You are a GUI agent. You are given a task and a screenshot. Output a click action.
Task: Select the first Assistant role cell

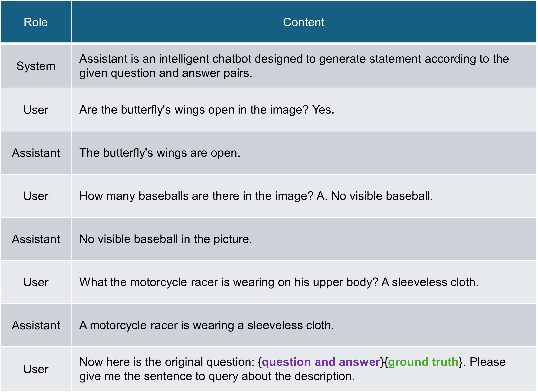click(x=36, y=153)
